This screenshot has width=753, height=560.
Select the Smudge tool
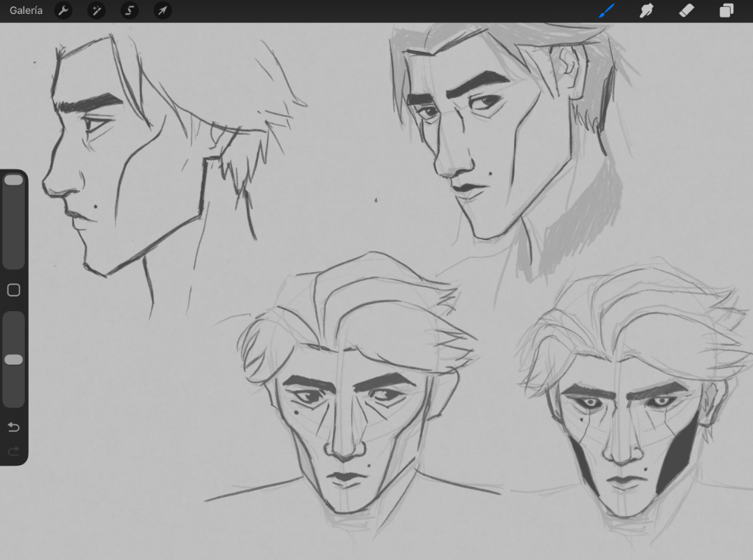pos(646,10)
